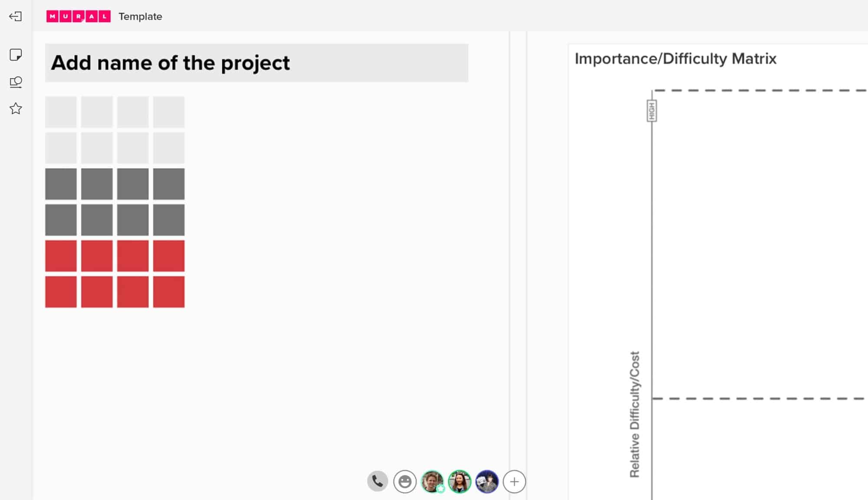Click the MURAL logo
The width and height of the screenshot is (868, 500).
(78, 16)
